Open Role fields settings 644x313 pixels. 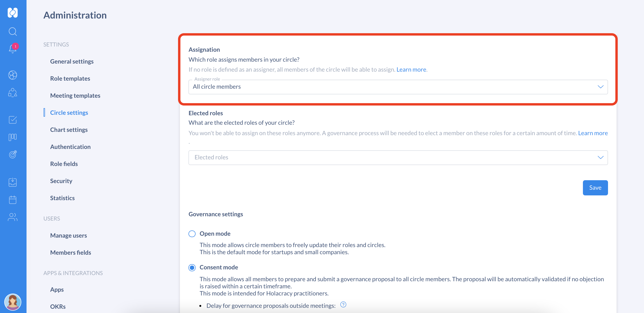[64, 164]
